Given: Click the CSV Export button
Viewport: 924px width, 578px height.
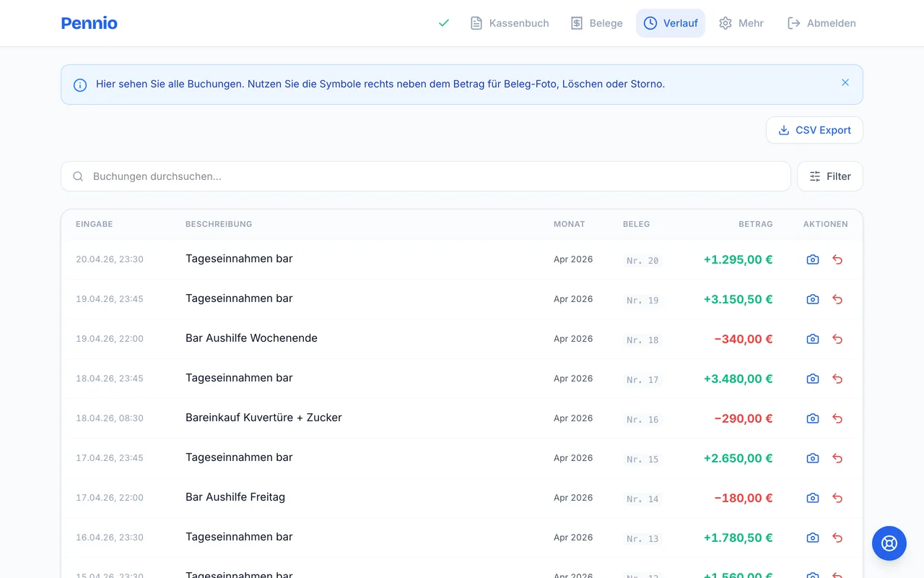Looking at the screenshot, I should (814, 130).
